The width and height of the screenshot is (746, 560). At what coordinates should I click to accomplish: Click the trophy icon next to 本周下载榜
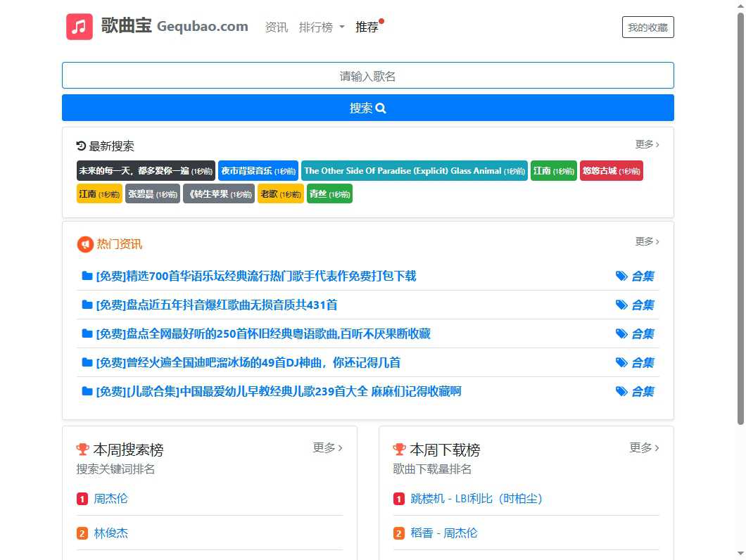(400, 450)
